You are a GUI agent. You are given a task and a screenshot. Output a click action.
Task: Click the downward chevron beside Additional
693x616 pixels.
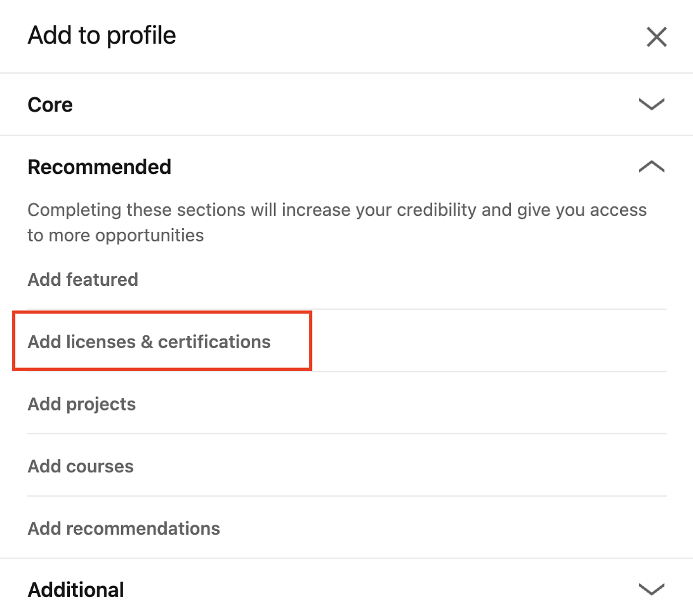click(x=651, y=590)
